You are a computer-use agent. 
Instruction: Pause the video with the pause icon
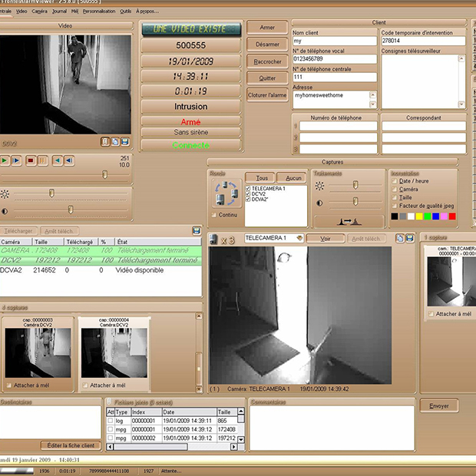point(42,160)
